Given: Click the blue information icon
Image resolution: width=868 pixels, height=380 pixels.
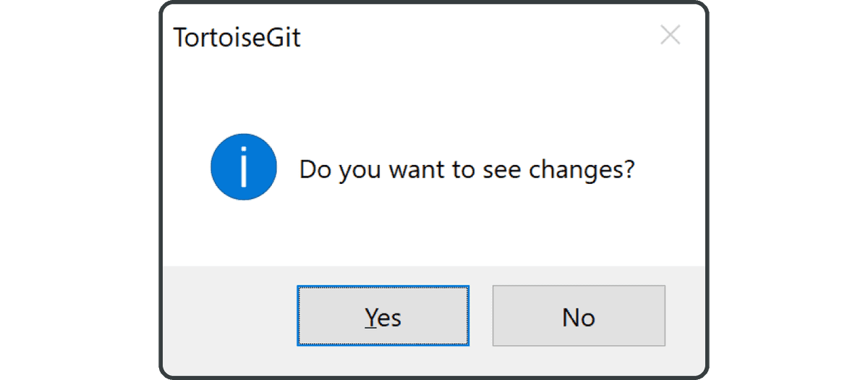Looking at the screenshot, I should click(244, 166).
